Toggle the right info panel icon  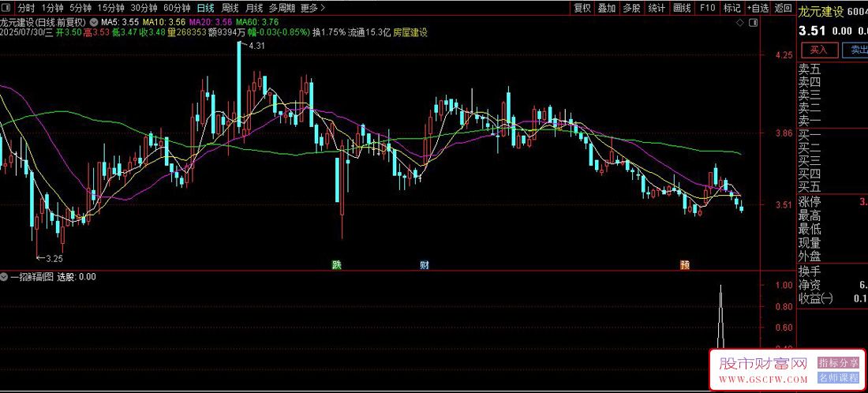[x=752, y=23]
